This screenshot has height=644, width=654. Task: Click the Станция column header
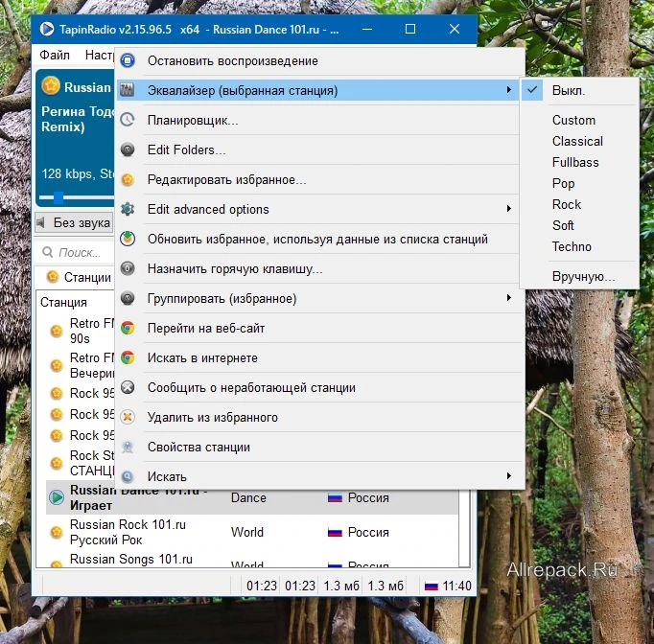[63, 302]
